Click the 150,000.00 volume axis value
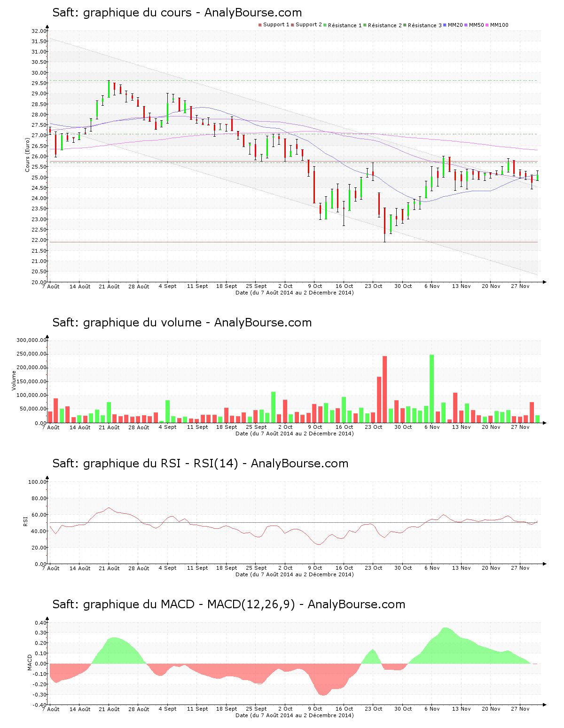 [x=31, y=381]
